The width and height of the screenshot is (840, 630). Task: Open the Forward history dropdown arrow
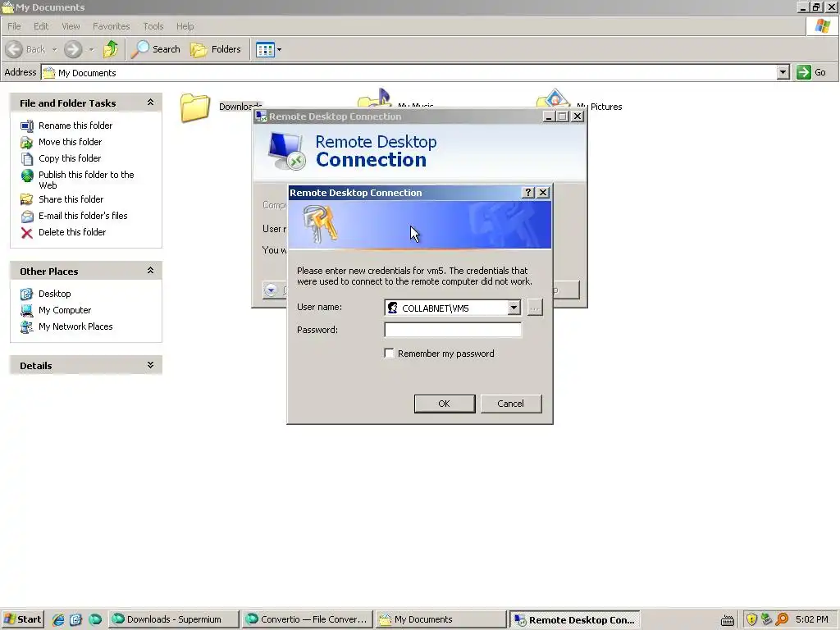point(91,50)
